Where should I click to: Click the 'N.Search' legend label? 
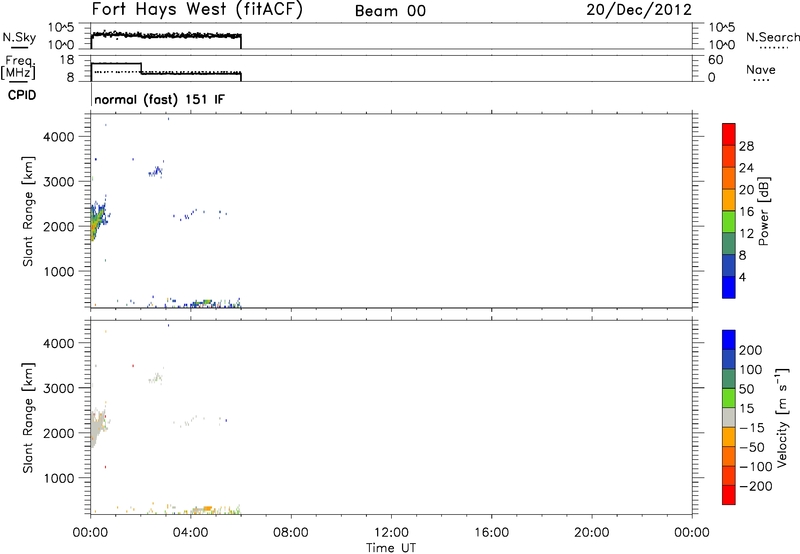(772, 37)
